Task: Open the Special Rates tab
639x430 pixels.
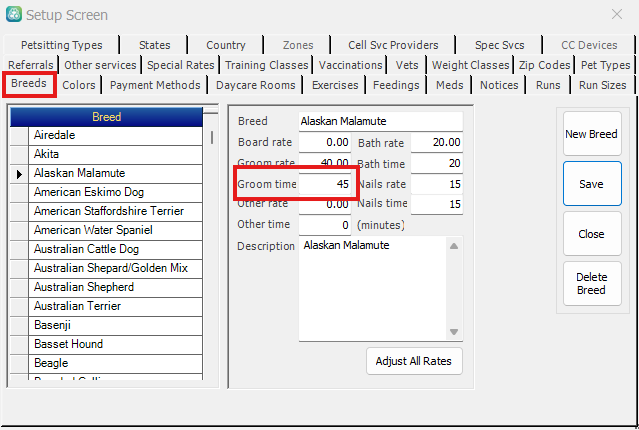Action: pyautogui.click(x=181, y=65)
